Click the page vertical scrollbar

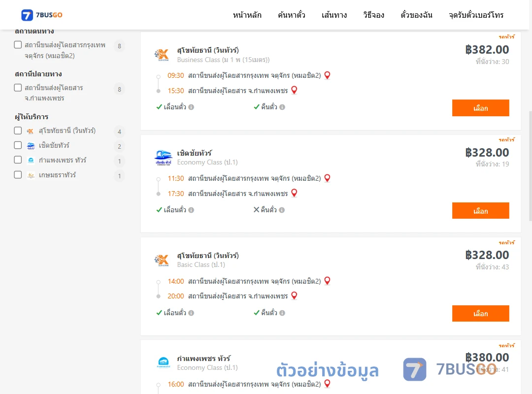point(531,166)
